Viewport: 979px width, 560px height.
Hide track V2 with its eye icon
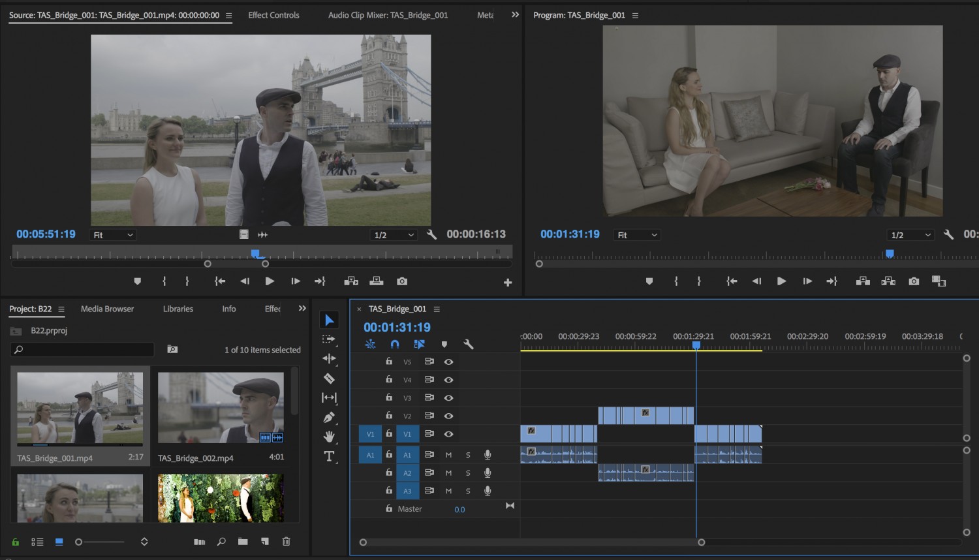448,416
